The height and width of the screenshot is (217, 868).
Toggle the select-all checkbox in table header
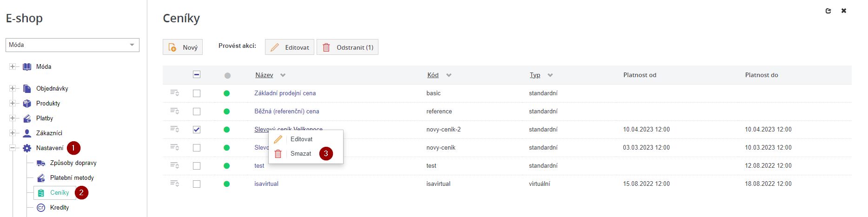pyautogui.click(x=197, y=75)
